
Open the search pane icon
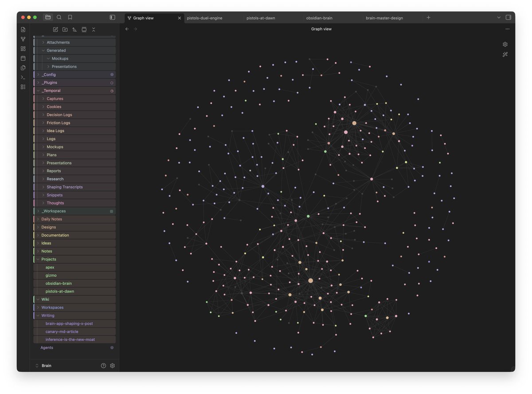59,17
